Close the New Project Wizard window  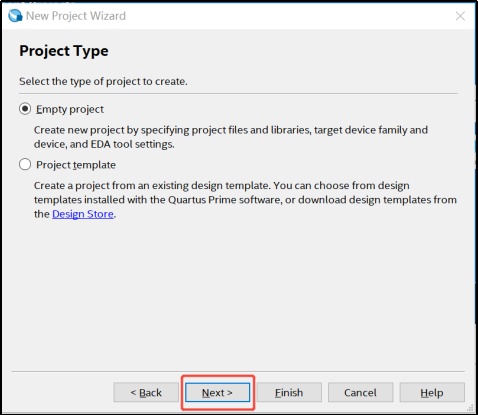pos(460,16)
